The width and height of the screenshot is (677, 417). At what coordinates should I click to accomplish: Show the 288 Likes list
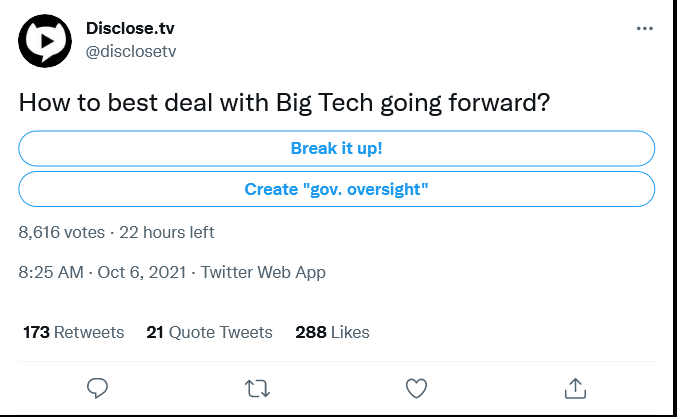(332, 332)
